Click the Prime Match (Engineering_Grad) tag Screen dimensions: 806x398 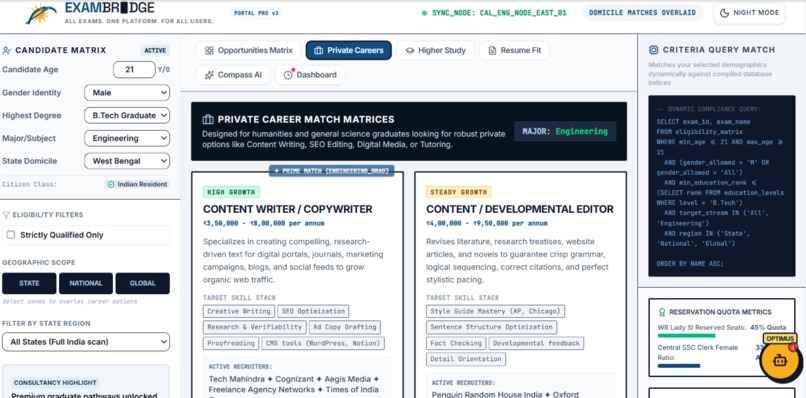tap(332, 171)
